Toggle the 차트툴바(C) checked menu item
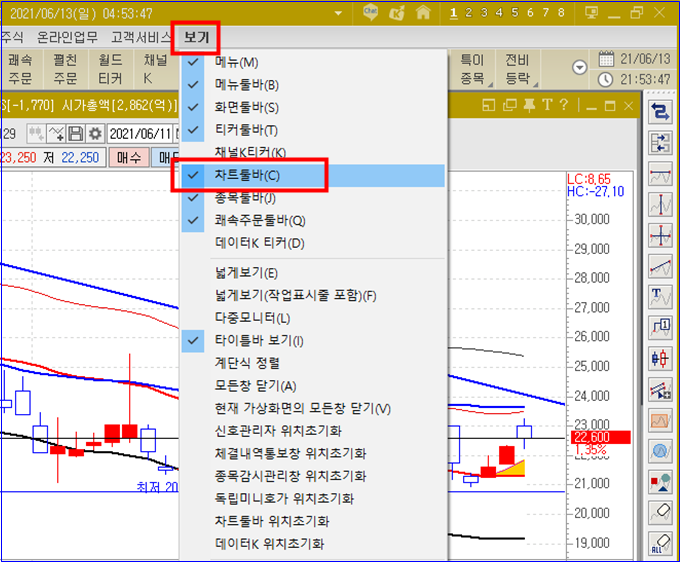680x562 pixels. [313, 175]
